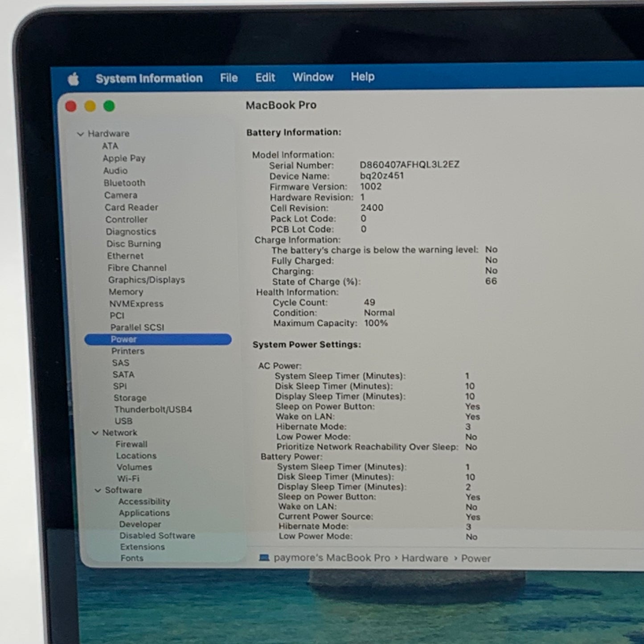Viewport: 644px width, 644px height.
Task: Select SATA in the sidebar
Action: point(123,375)
